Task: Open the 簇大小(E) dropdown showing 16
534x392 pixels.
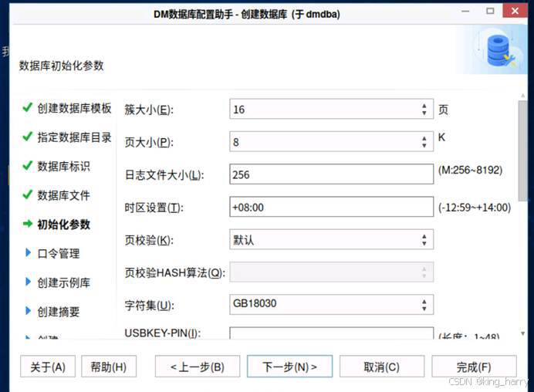Action: (x=331, y=109)
